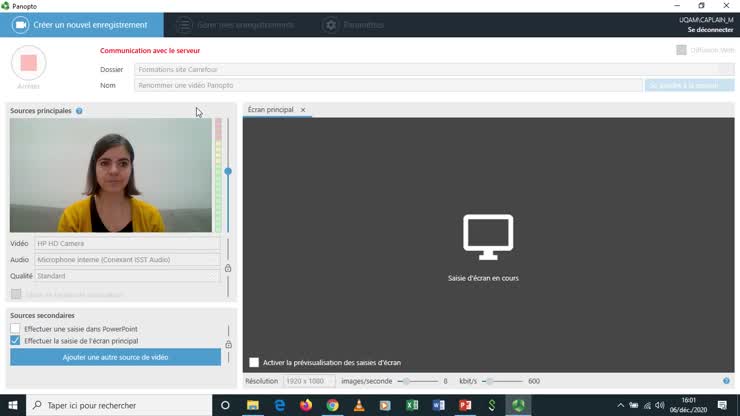The width and height of the screenshot is (740, 416).
Task: Open the Audio source dropdown
Action: coord(127,260)
